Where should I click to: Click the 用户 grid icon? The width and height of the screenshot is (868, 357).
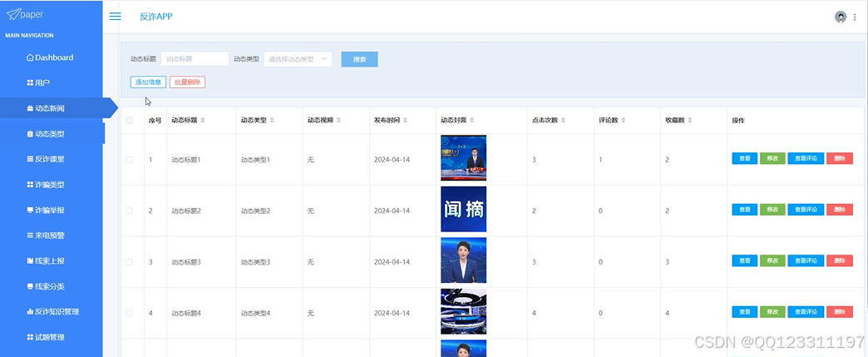pyautogui.click(x=30, y=82)
